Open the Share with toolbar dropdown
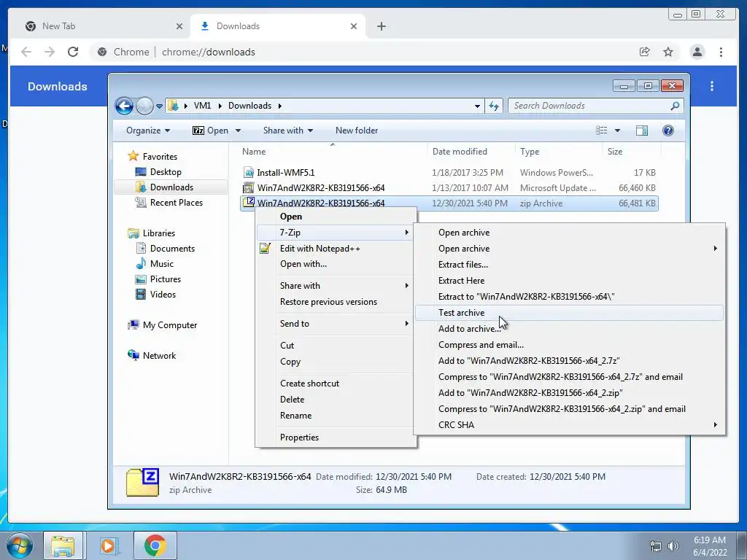Image resolution: width=747 pixels, height=560 pixels. pyautogui.click(x=287, y=131)
